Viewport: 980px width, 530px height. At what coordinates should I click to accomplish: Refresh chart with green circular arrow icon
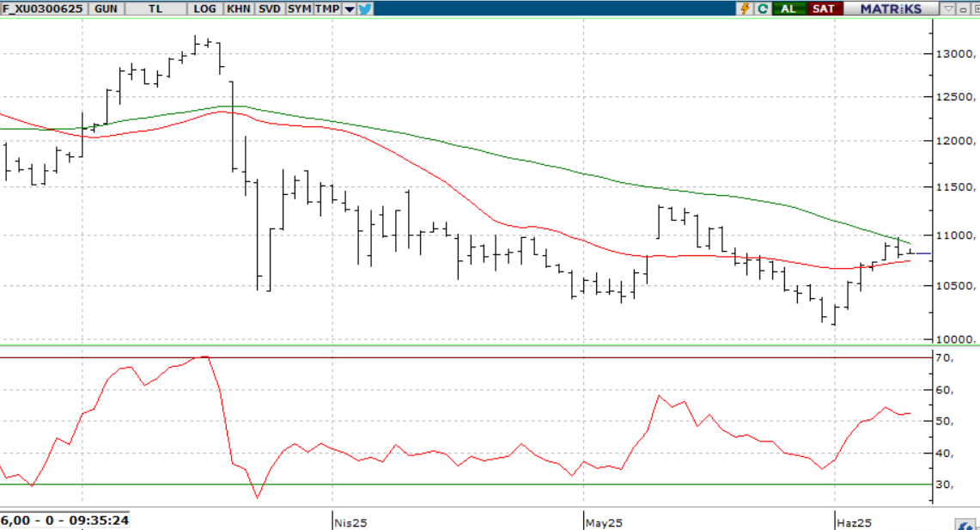pos(763,9)
